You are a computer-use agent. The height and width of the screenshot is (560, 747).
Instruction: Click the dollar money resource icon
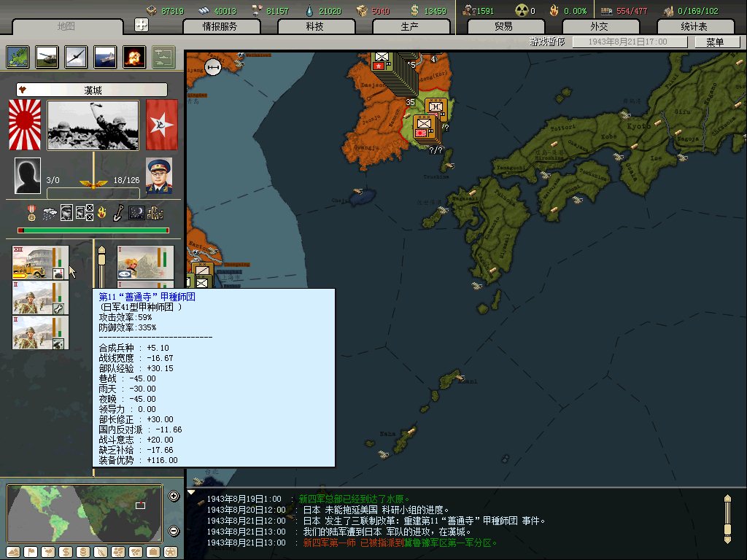click(414, 10)
